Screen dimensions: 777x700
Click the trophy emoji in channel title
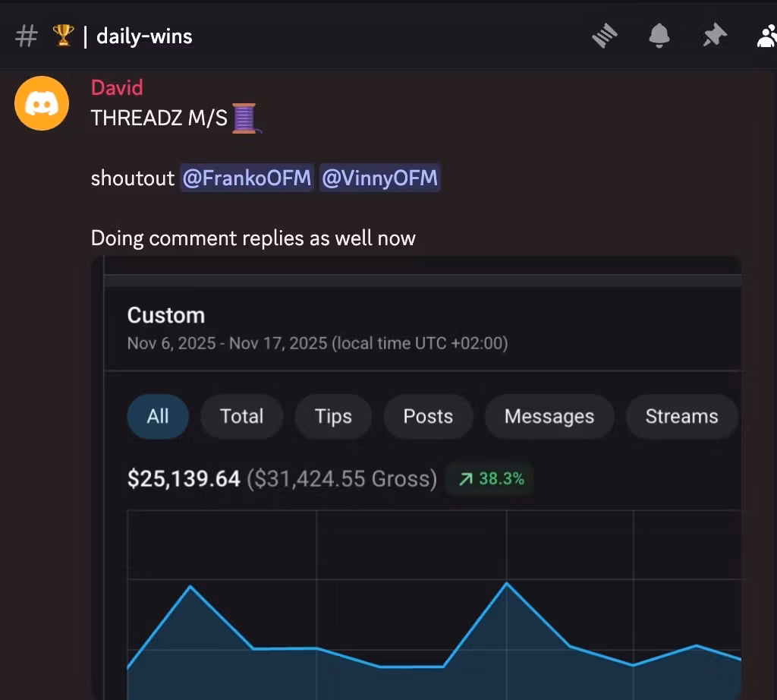(64, 36)
